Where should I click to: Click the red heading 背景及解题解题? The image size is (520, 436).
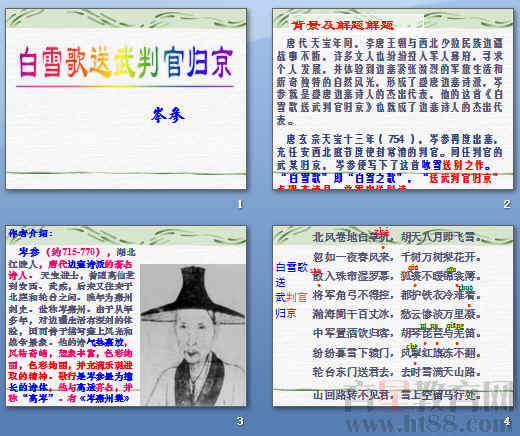click(x=343, y=25)
